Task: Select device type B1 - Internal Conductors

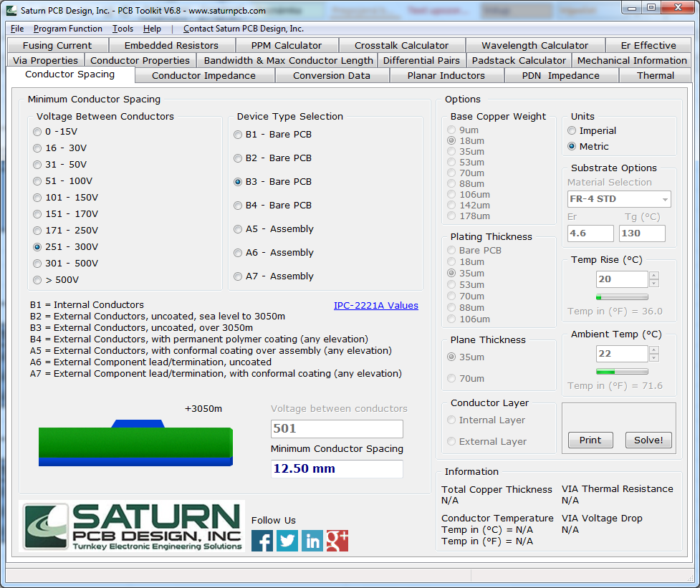Action: tap(237, 134)
